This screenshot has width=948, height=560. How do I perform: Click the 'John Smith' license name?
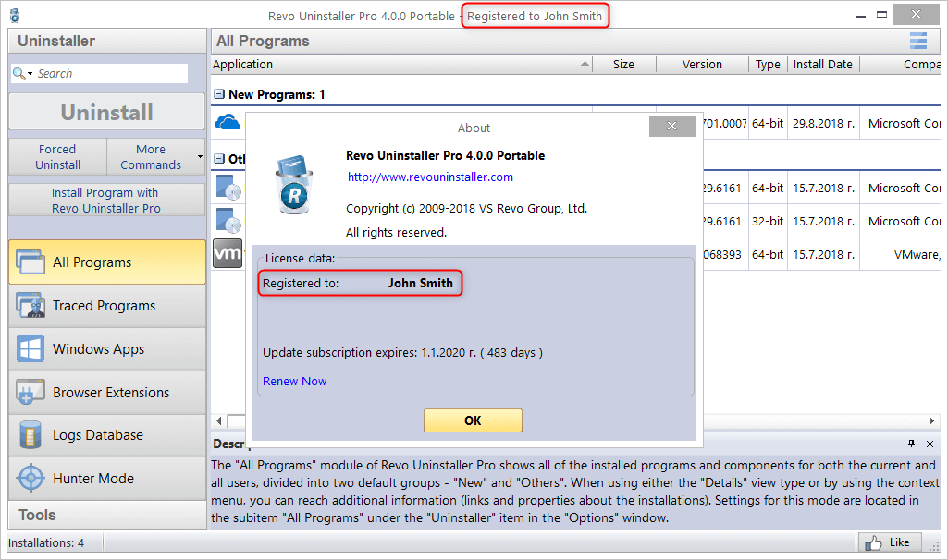(x=420, y=283)
